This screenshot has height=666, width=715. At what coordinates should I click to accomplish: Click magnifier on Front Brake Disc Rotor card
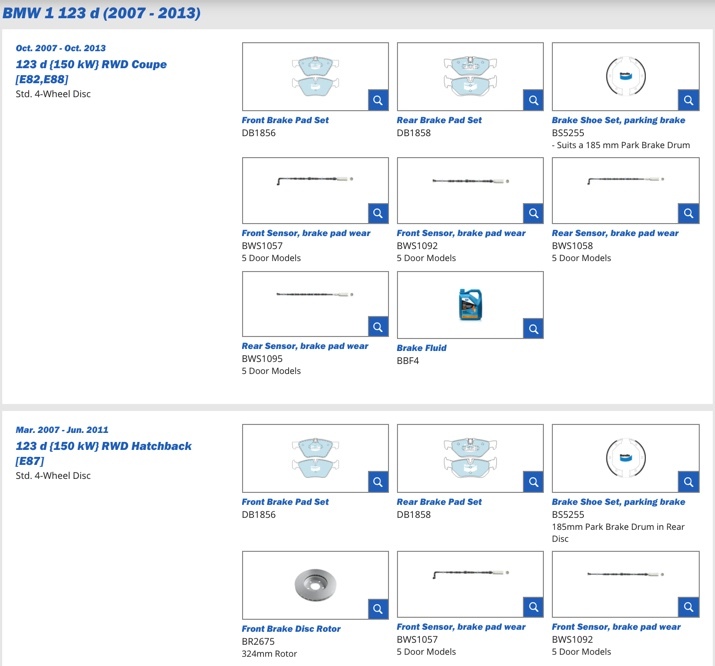tap(378, 609)
